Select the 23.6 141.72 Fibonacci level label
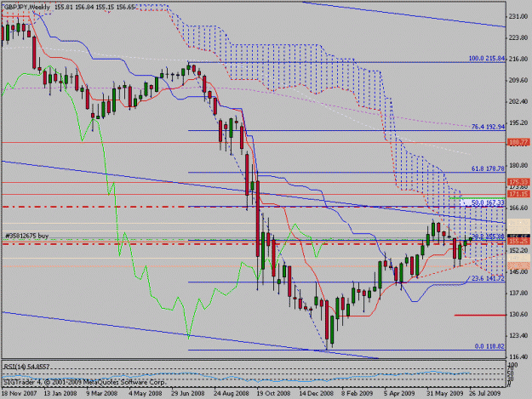The height and width of the screenshot is (399, 532). click(489, 279)
